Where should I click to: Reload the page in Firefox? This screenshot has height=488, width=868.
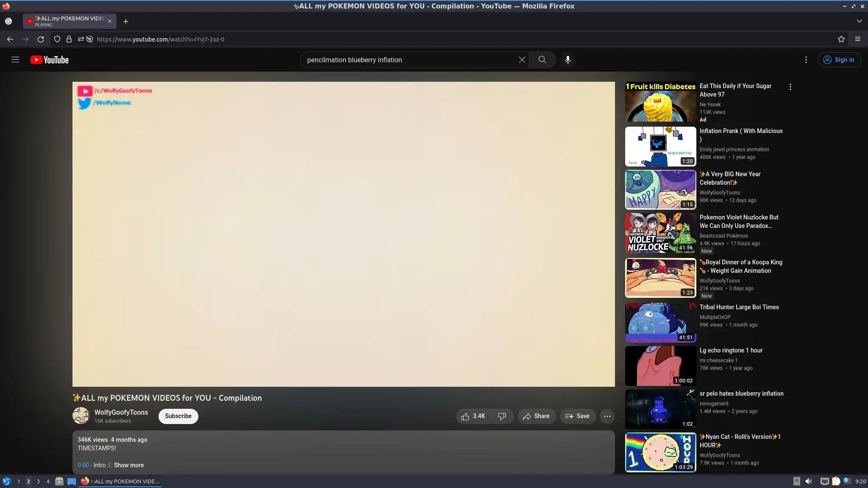coord(41,39)
